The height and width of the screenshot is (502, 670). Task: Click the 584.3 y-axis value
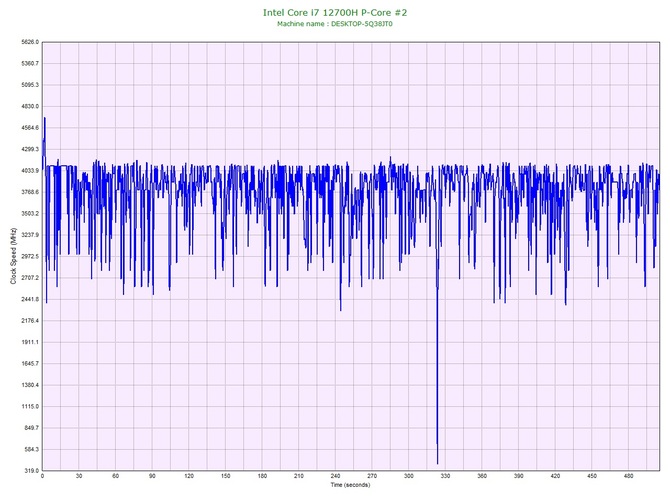click(31, 449)
